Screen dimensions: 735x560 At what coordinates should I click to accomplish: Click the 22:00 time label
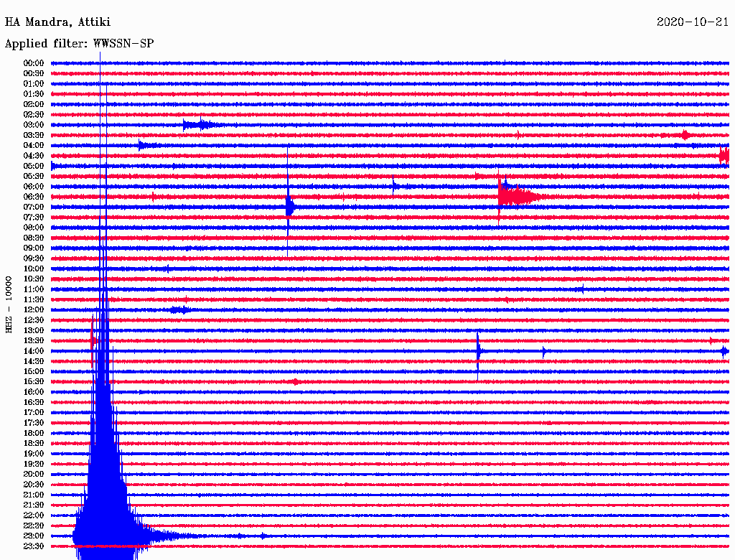point(34,515)
